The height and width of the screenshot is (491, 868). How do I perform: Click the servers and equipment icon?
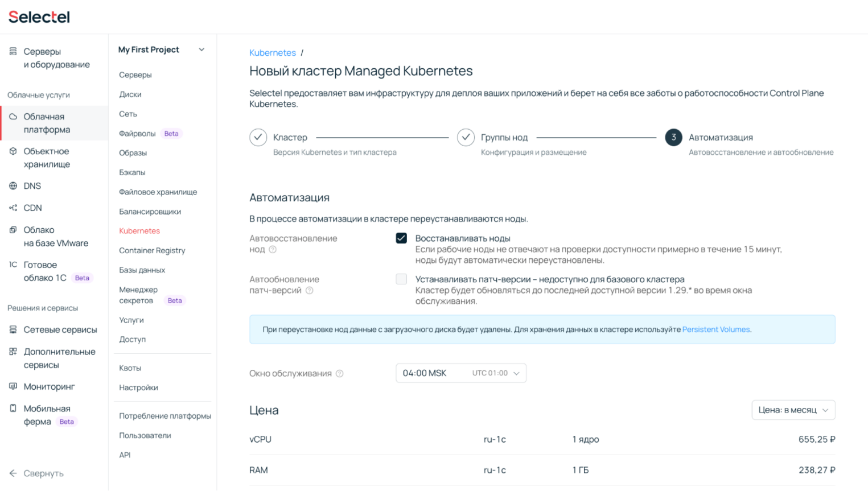pos(13,51)
